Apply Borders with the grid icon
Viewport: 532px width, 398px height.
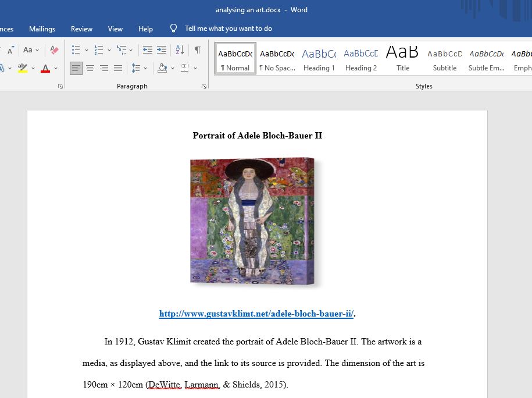(184, 68)
